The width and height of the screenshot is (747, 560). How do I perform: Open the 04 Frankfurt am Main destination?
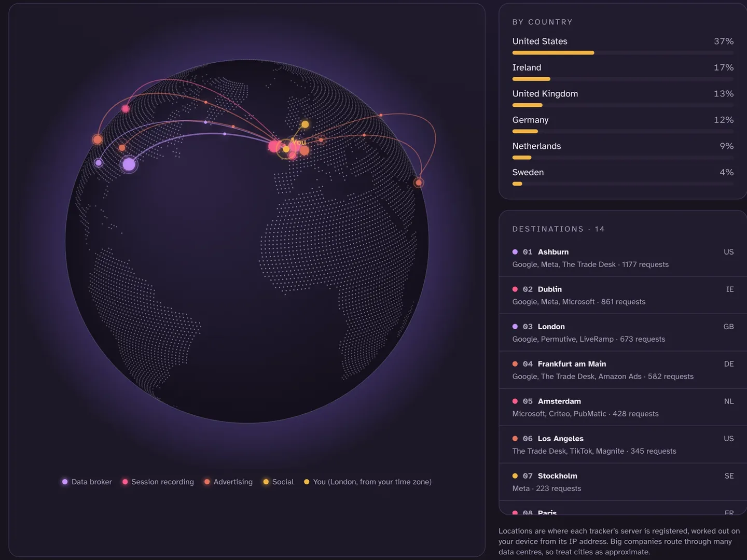(x=622, y=370)
